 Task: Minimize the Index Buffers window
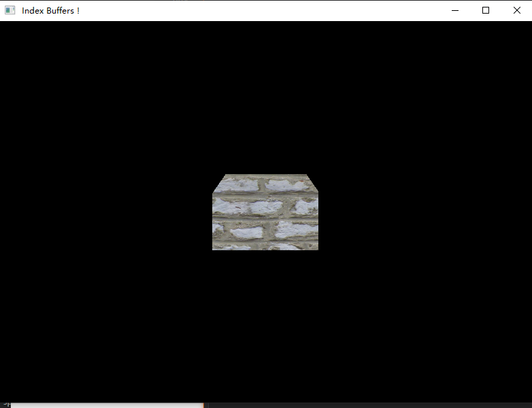pyautogui.click(x=455, y=10)
